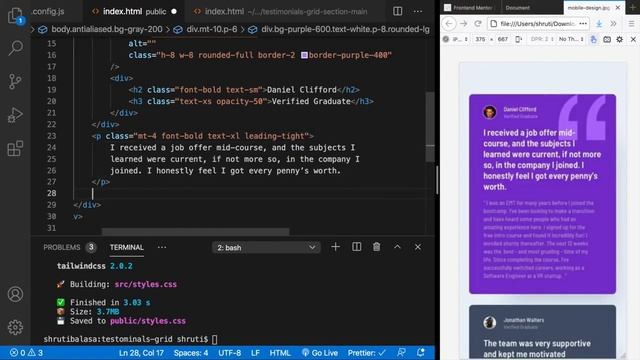Open responsive design mode settings gear
This screenshot has height=360, width=640.
pyautogui.click(x=620, y=39)
